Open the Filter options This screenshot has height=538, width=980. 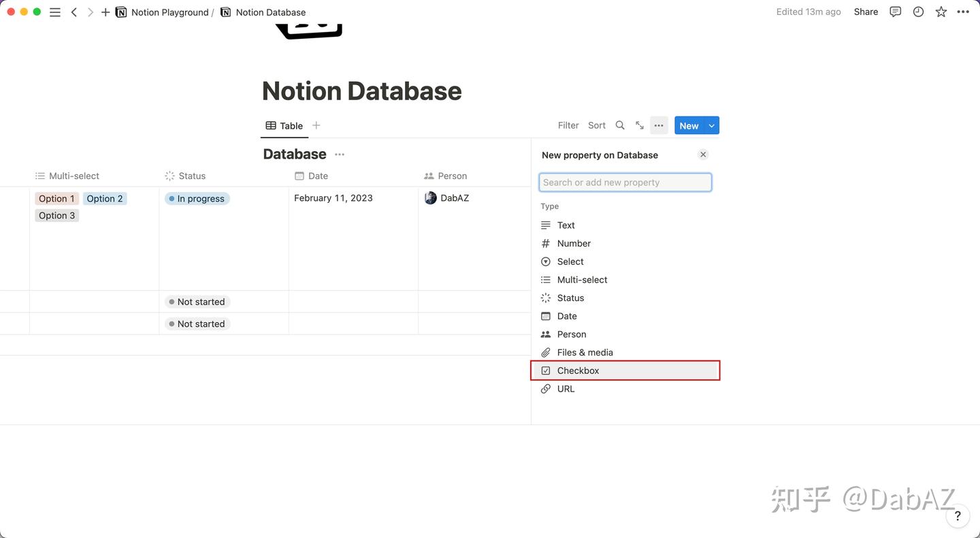tap(568, 125)
